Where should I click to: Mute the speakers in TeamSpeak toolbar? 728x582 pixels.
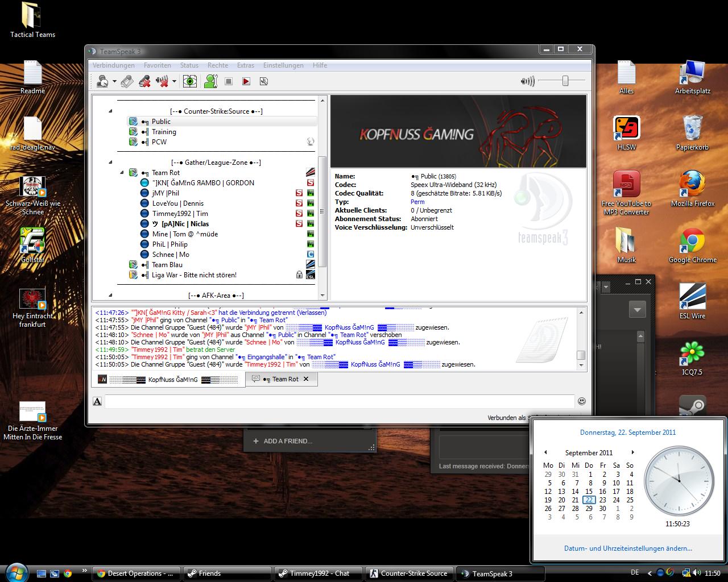point(163,81)
